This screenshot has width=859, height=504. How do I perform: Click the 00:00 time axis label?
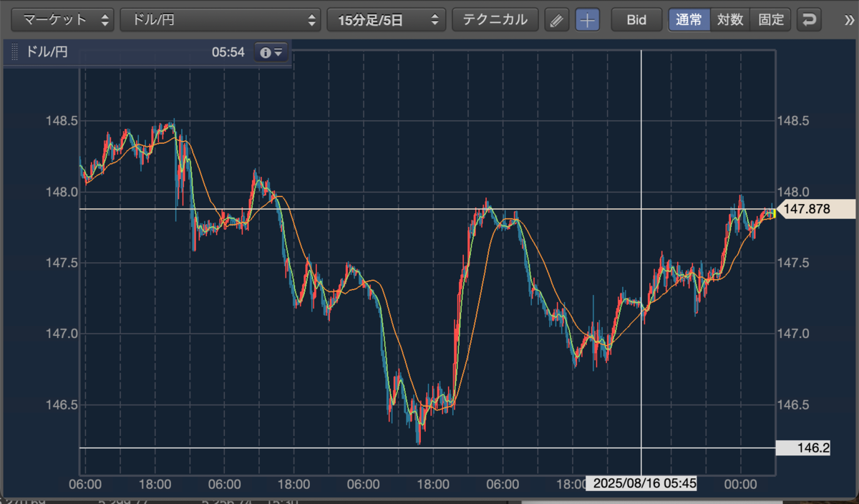740,485
